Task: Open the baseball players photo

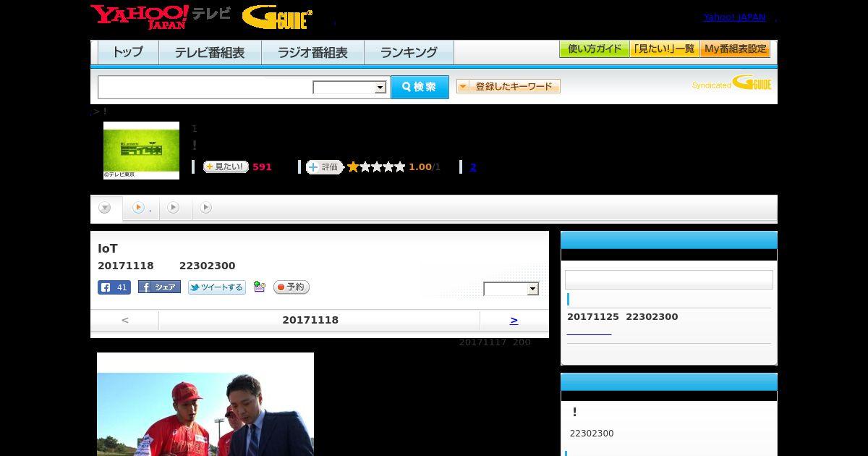Action: (205, 404)
